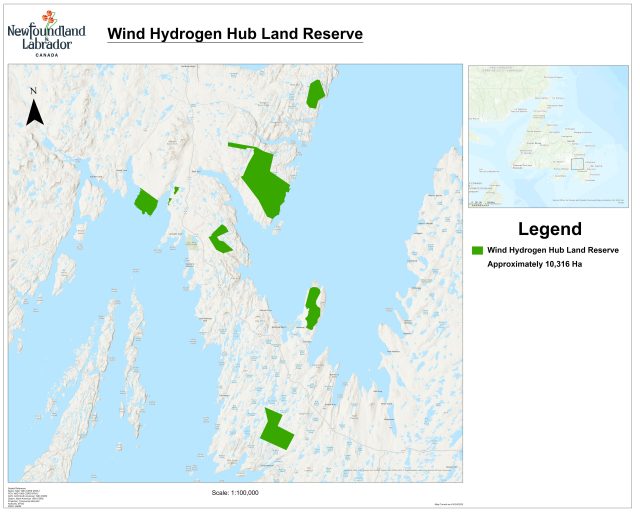Click the spatial reference text block at bottom left
Image resolution: width=640 pixels, height=512 pixels.
pos(28,497)
